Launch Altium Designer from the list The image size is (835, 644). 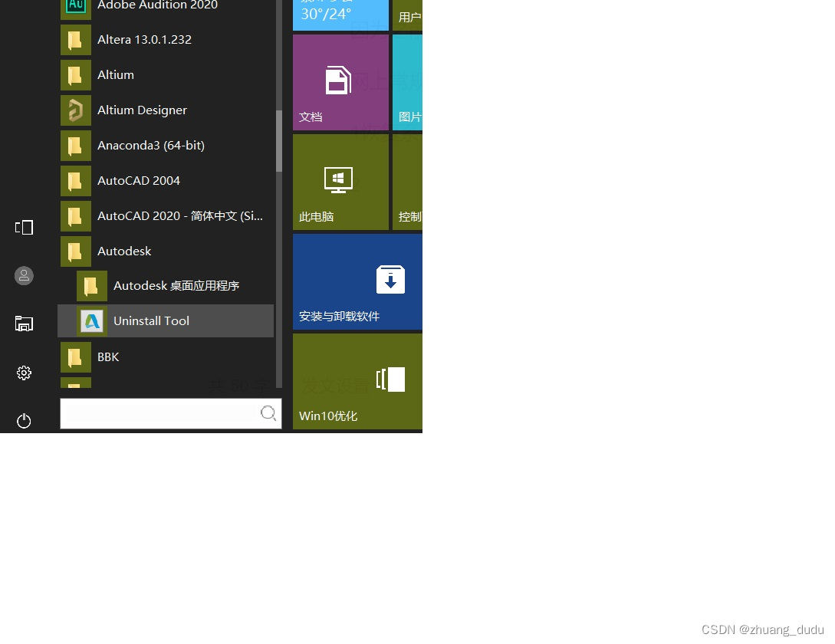pos(166,110)
